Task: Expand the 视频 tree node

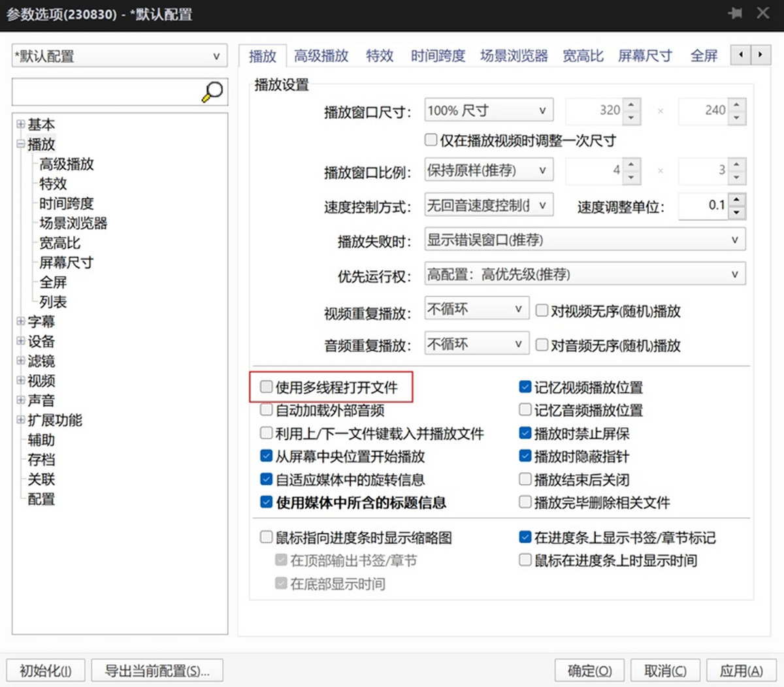Action: click(21, 380)
